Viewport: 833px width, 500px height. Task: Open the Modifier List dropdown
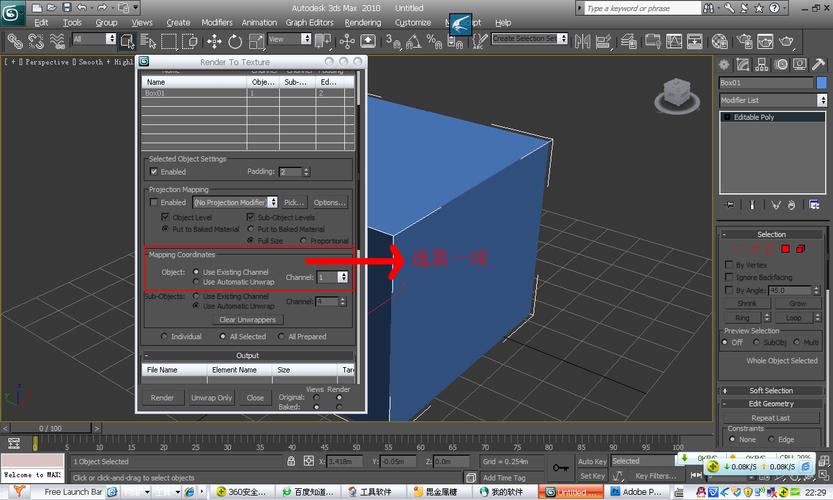click(x=770, y=100)
